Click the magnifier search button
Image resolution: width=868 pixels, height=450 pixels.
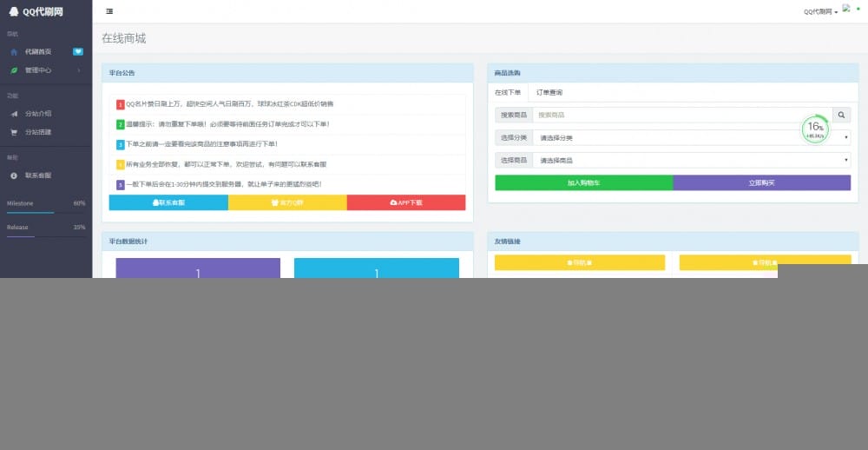841,115
